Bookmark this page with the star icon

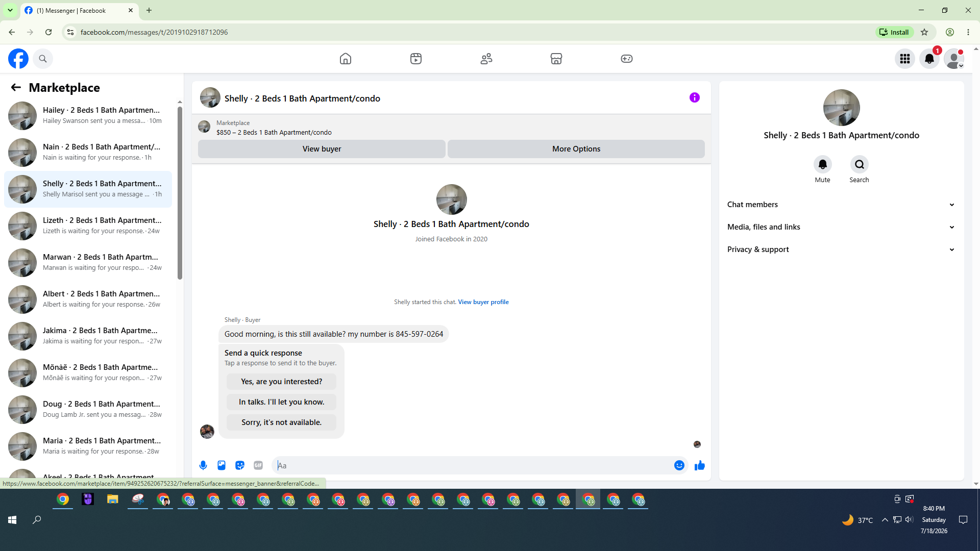924,32
